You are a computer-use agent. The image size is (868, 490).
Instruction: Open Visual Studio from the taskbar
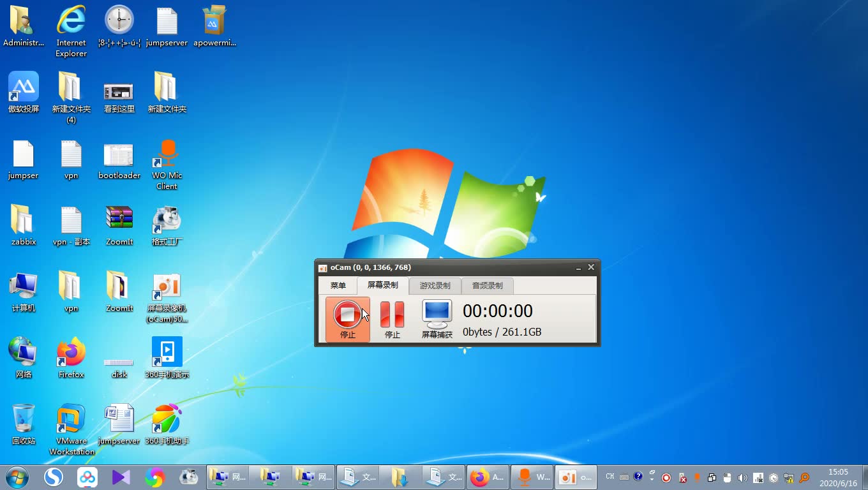121,477
